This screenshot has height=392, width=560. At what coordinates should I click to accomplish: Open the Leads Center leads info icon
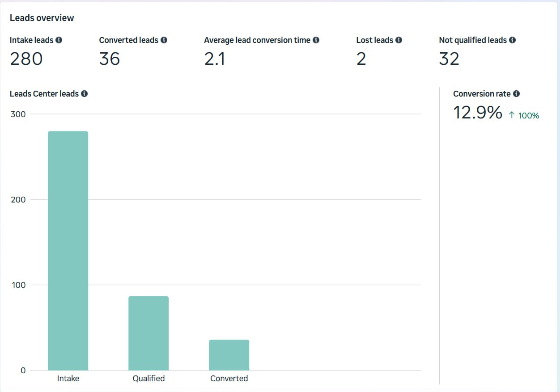(85, 93)
